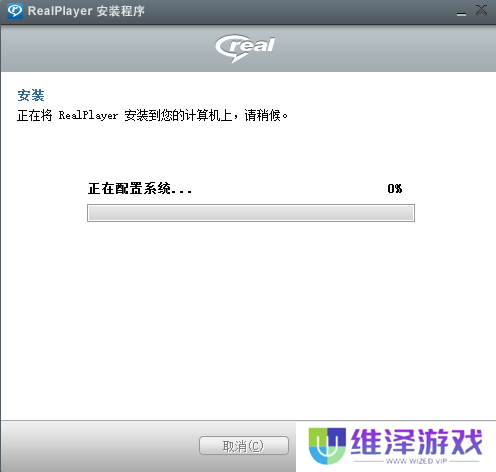Image resolution: width=496 pixels, height=472 pixels.
Task: Click the 正在将 RealPlayer 安装到您的计算机上 message
Action: pos(152,116)
